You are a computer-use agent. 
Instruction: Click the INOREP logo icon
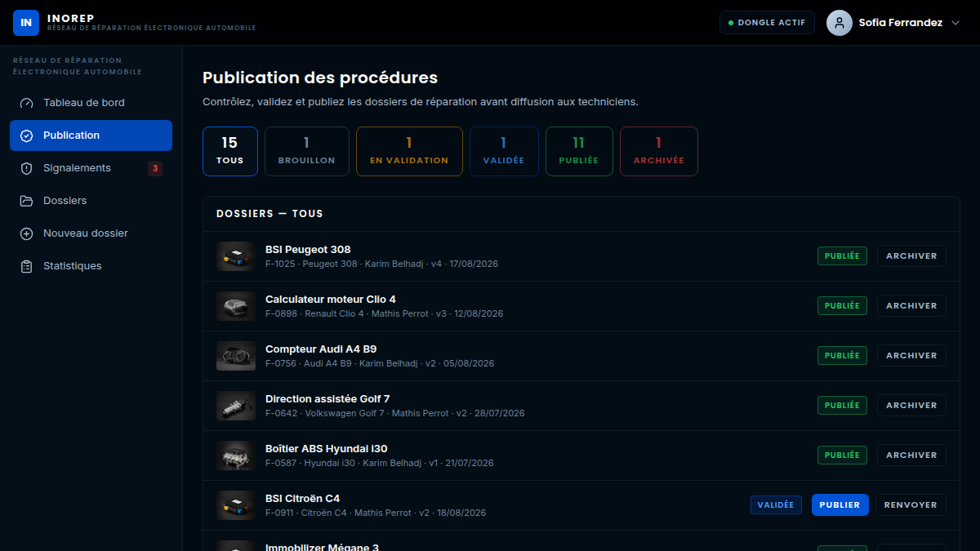tap(26, 23)
